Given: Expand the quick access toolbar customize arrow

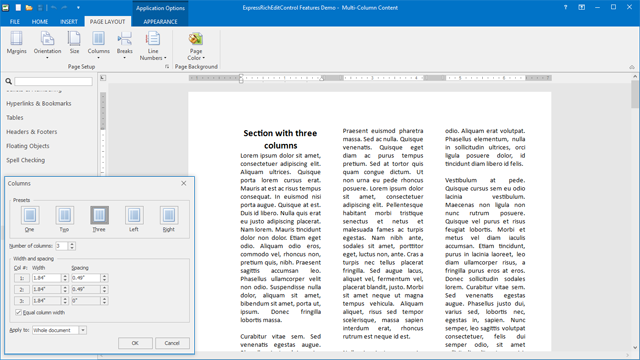Looking at the screenshot, I should point(78,7).
